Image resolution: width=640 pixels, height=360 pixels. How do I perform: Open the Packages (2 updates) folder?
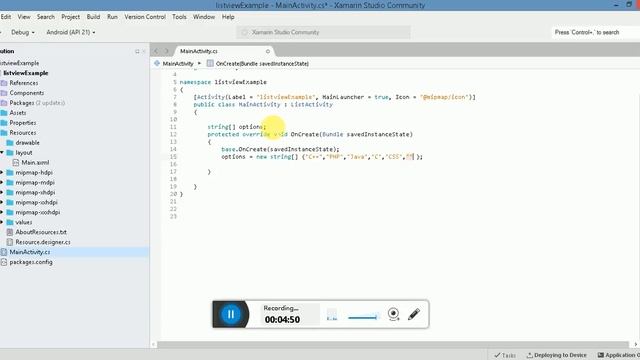coord(37,103)
